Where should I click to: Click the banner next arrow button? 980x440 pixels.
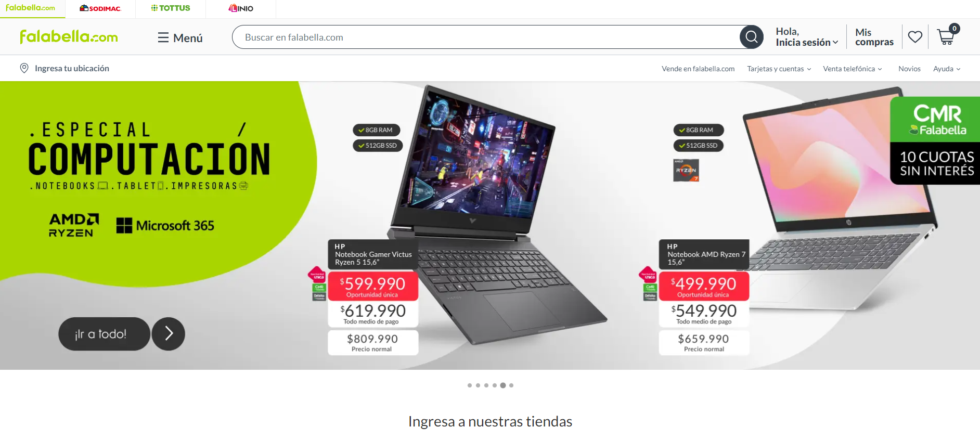pos(169,333)
